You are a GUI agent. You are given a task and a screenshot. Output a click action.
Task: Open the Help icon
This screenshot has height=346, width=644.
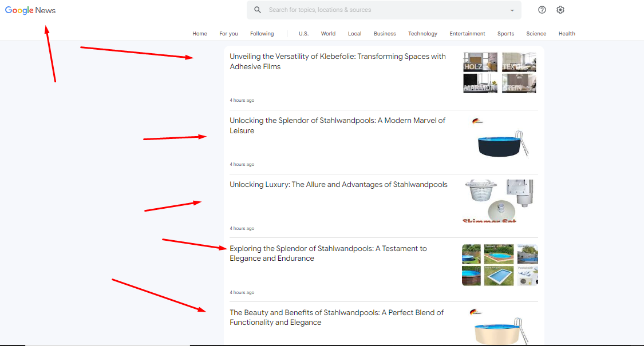542,10
